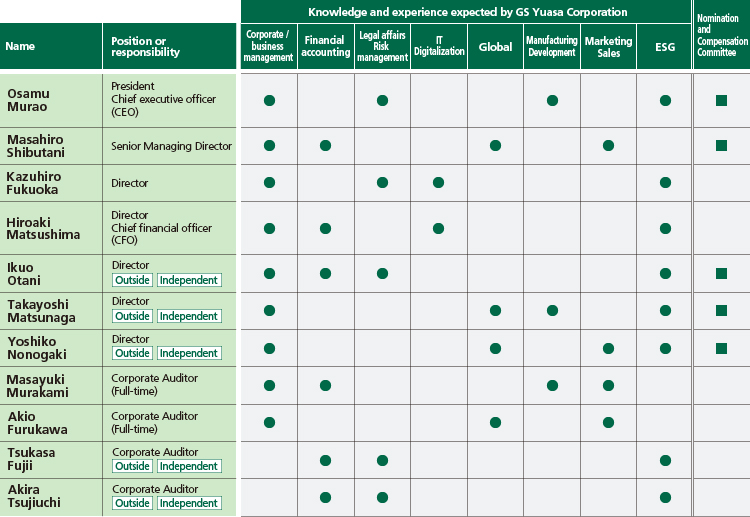Viewport: 750px width, 517px height.
Task: Click the Global column header
Action: [x=496, y=46]
